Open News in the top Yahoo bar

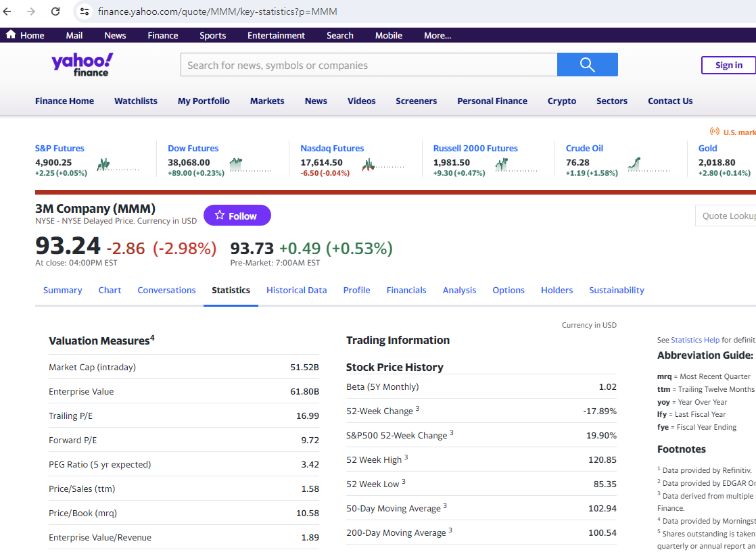coord(115,35)
